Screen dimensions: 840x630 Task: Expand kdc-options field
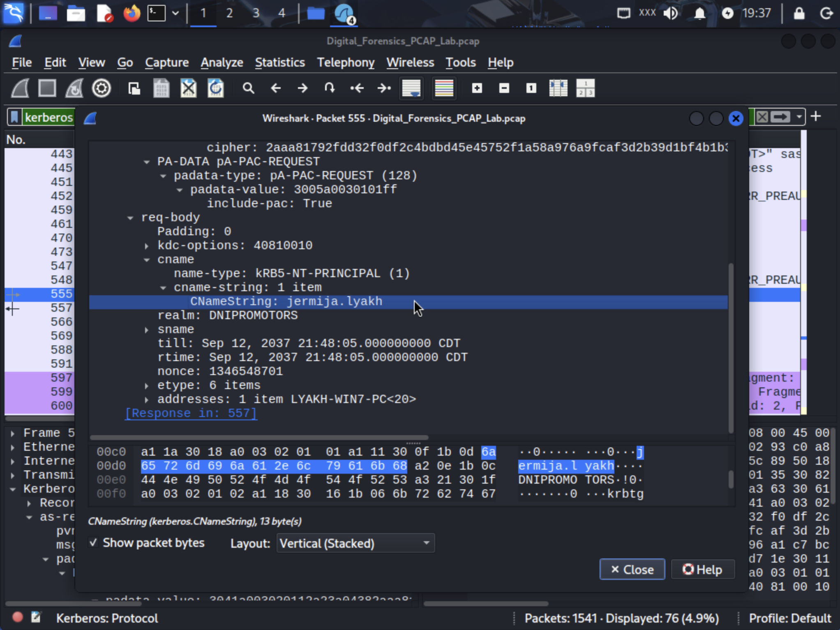coord(147,246)
